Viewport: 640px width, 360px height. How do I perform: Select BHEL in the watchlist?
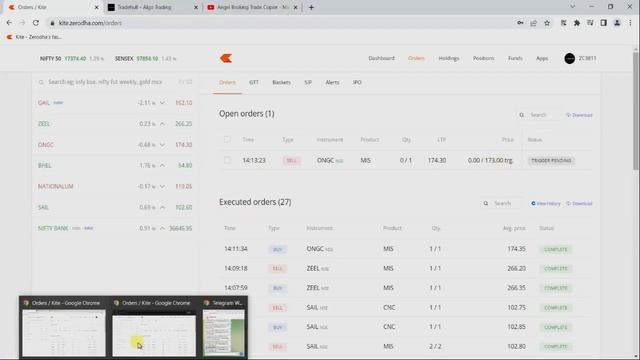pos(44,165)
